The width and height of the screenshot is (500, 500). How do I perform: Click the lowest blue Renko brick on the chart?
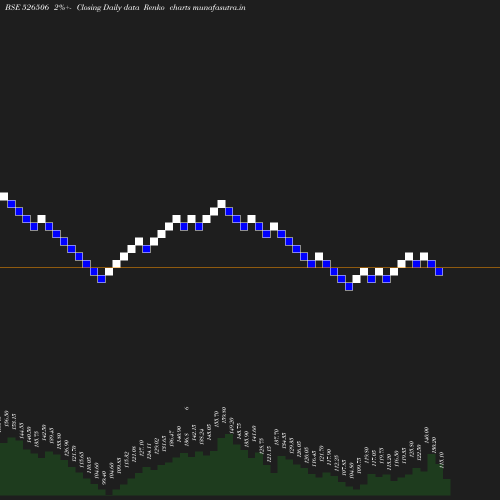point(349,286)
